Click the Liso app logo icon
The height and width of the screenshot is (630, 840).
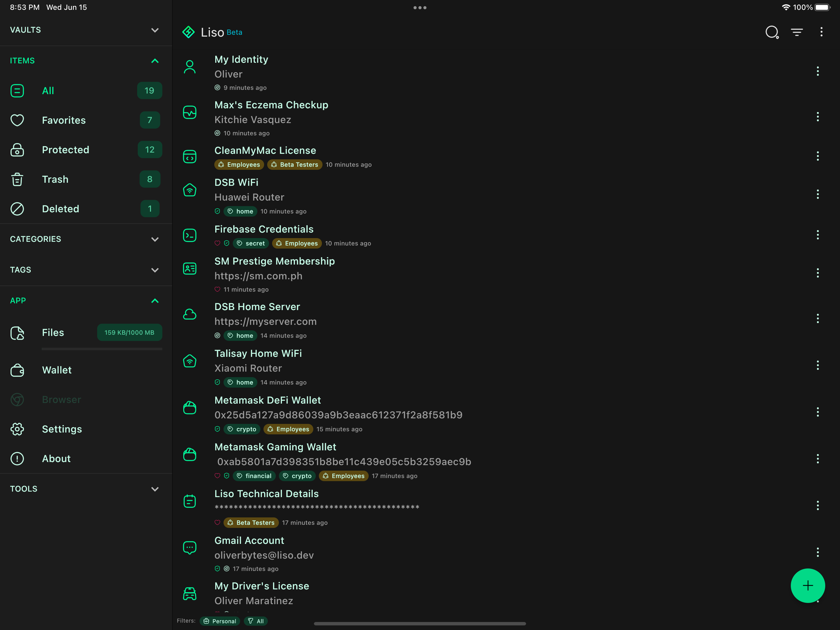[x=189, y=32]
